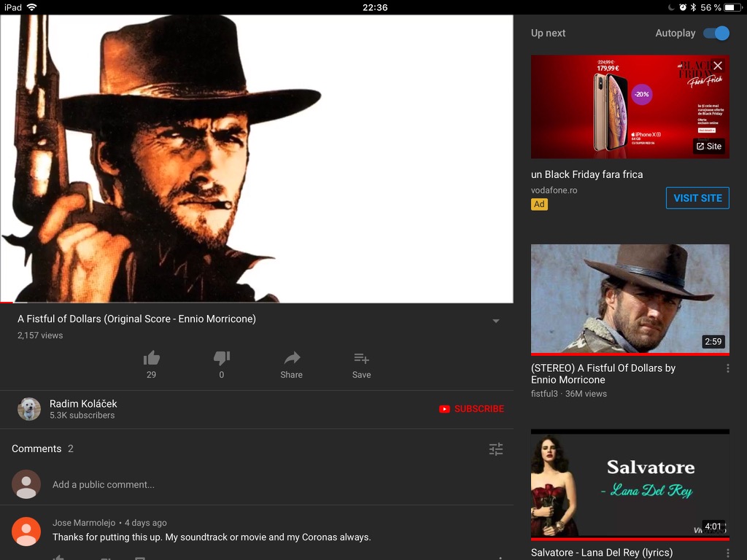Open Radim Koláček channel avatar
This screenshot has height=560, width=747.
[x=29, y=409]
